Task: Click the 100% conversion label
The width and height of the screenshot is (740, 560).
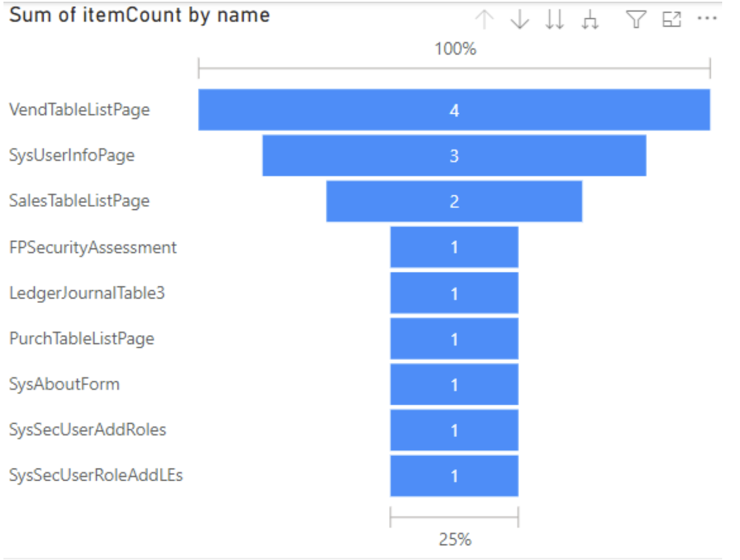Action: [x=455, y=49]
